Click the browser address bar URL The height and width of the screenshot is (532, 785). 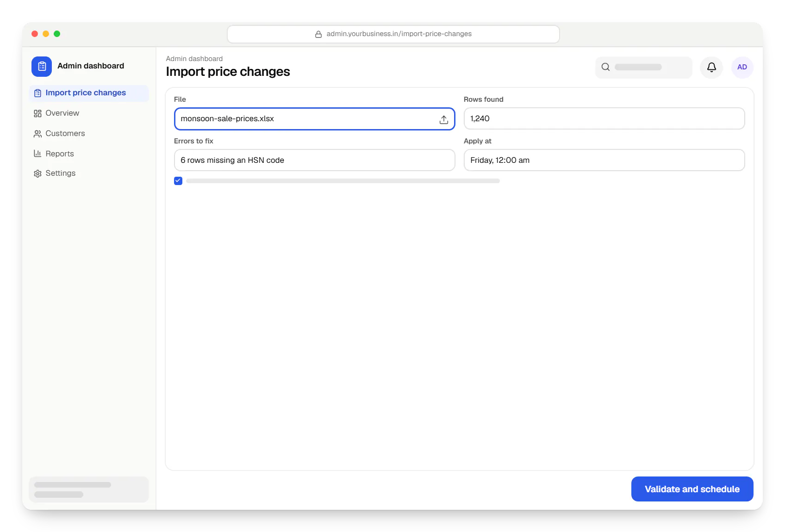point(393,34)
